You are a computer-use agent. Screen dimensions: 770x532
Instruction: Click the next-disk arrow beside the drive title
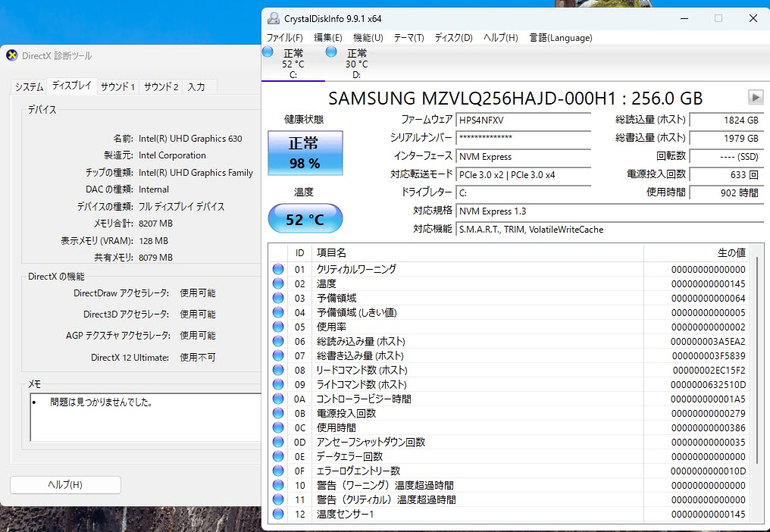pyautogui.click(x=756, y=97)
